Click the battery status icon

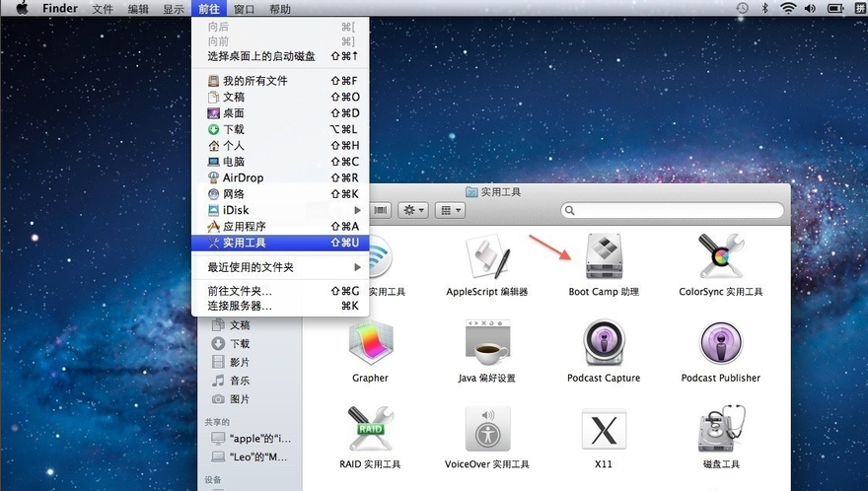835,8
